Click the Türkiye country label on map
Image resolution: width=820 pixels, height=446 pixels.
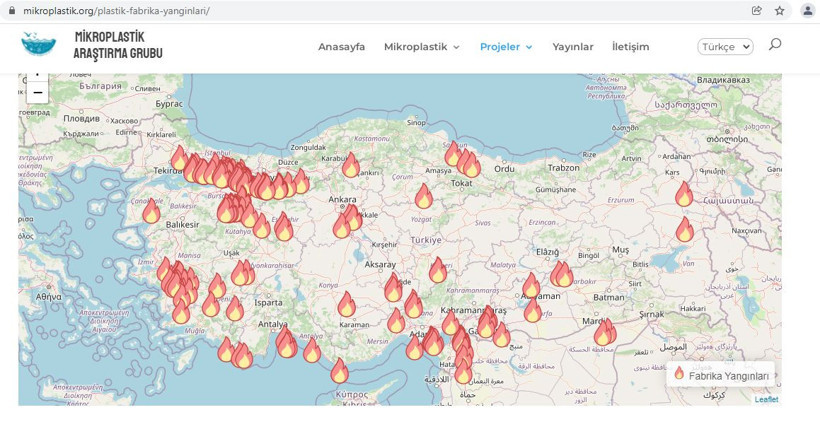click(x=426, y=240)
